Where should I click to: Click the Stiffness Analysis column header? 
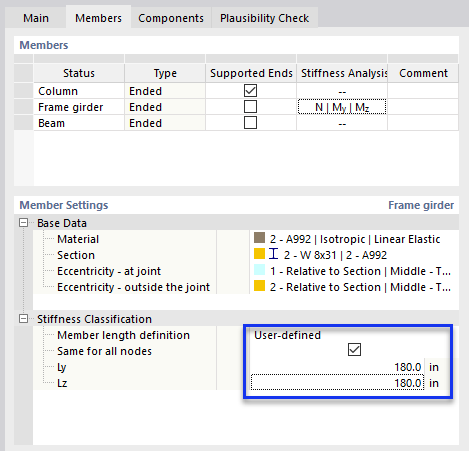(x=342, y=73)
